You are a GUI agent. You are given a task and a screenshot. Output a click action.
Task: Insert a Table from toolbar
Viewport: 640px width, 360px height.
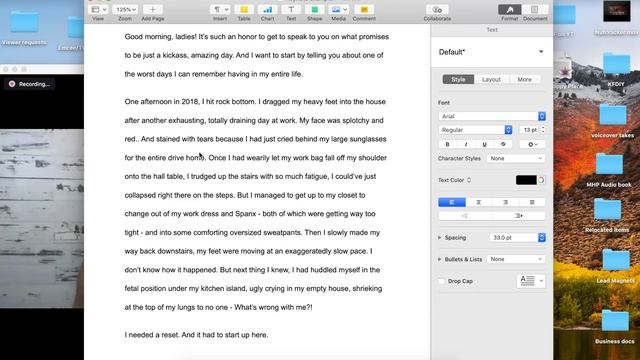click(244, 9)
